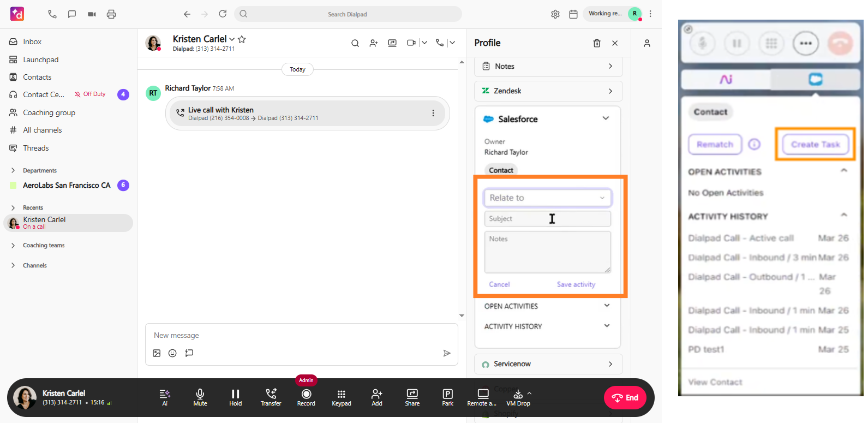868x423 pixels.
Task: Attach an image to new message
Action: coord(157,353)
